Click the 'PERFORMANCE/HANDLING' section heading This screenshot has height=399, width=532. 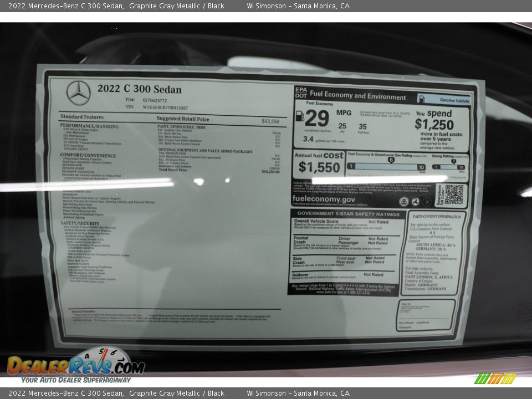coord(89,126)
